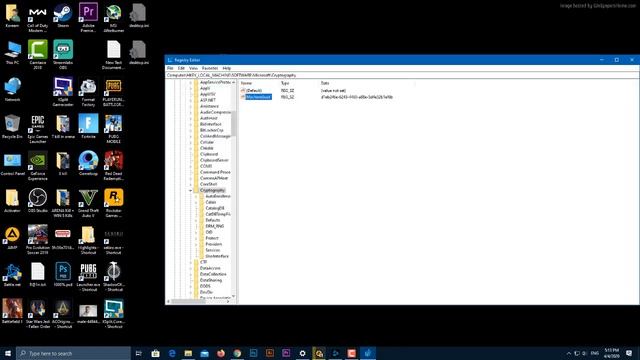Viewport: 640px width, 360px height.
Task: Select the MachineGuid value entry
Action: point(258,97)
